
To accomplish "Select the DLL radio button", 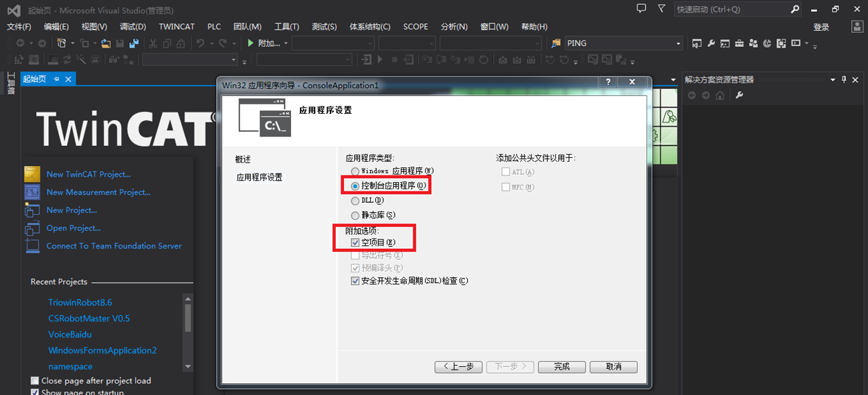I will [355, 200].
